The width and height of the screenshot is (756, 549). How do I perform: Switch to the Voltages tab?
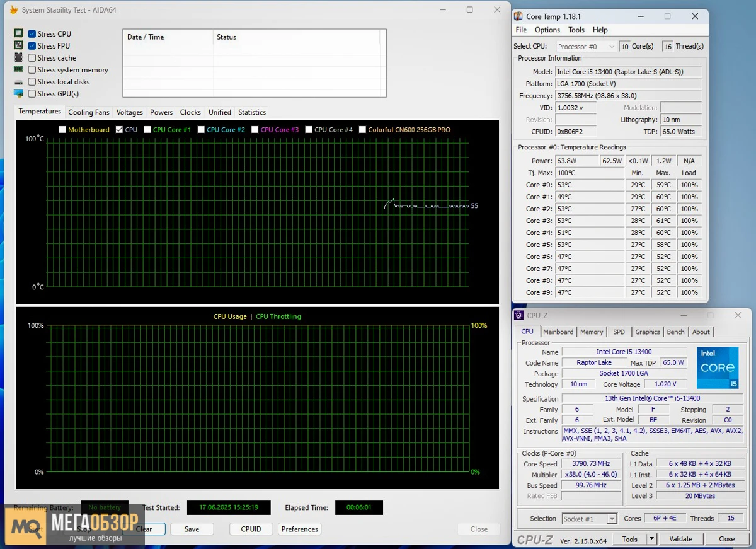(130, 112)
